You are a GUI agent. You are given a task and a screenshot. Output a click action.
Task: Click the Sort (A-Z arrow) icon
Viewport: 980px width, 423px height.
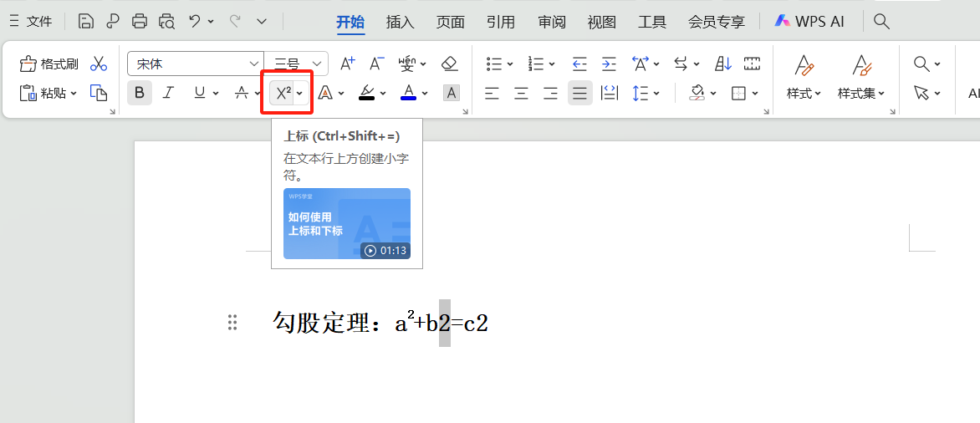(723, 64)
